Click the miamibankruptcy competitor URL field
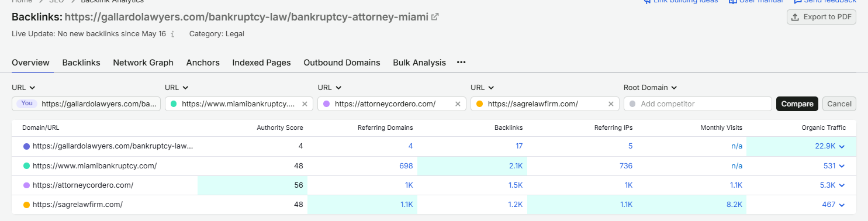Image resolution: width=868 pixels, height=221 pixels. coord(239,104)
